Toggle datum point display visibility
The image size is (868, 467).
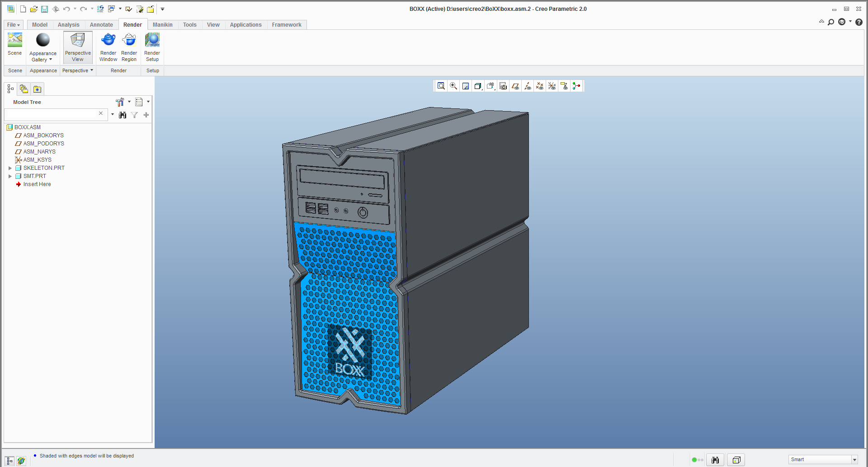540,86
